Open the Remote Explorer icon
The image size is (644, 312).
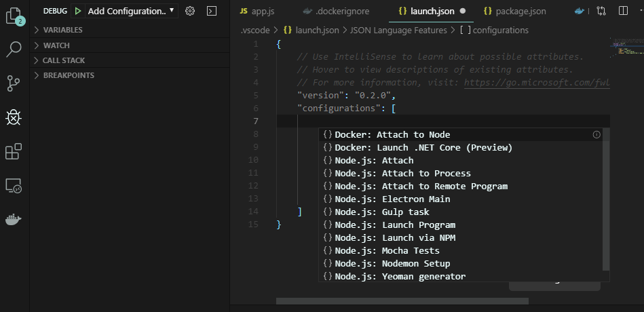click(14, 186)
